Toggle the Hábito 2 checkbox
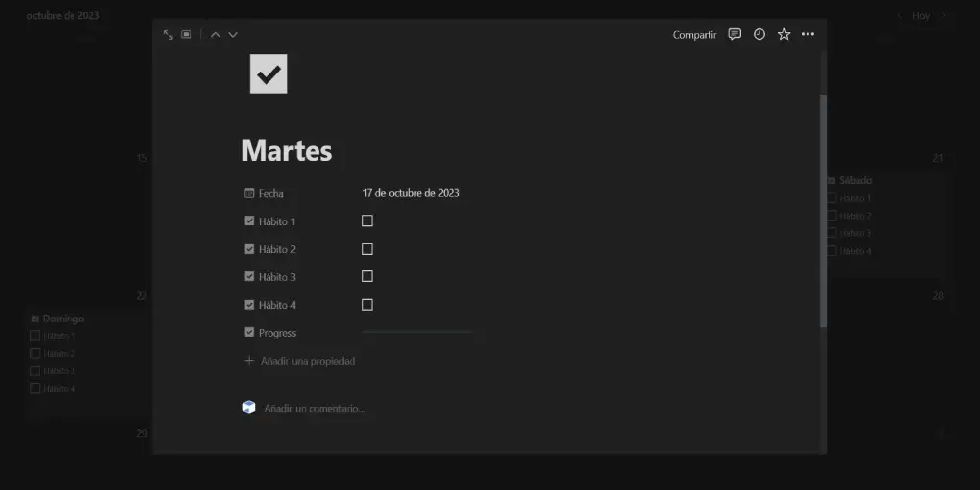 (x=367, y=249)
